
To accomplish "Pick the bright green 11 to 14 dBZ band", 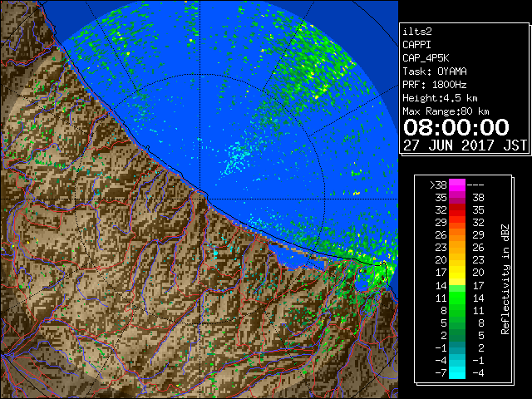I will (x=457, y=298).
